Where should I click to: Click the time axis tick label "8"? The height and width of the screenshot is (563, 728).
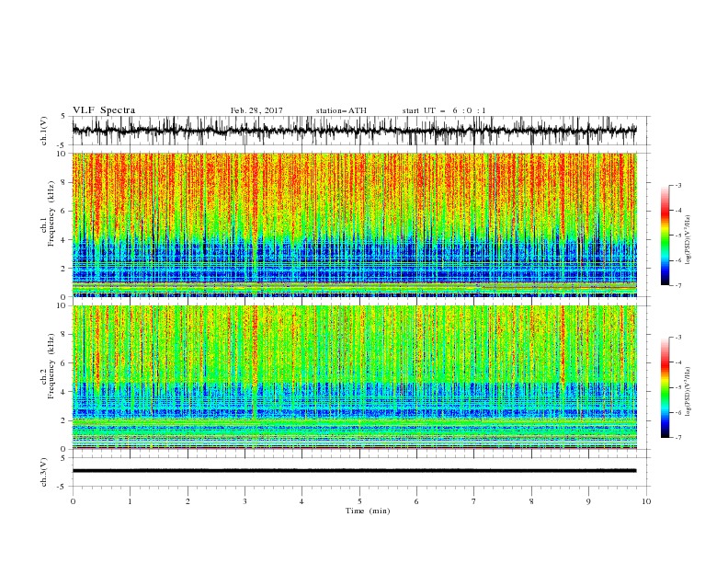[x=531, y=501]
